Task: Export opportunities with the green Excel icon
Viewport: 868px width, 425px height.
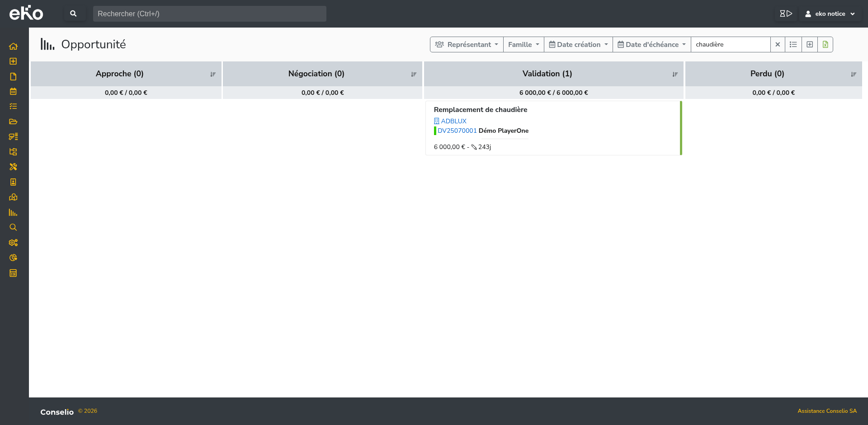Action: (825, 44)
